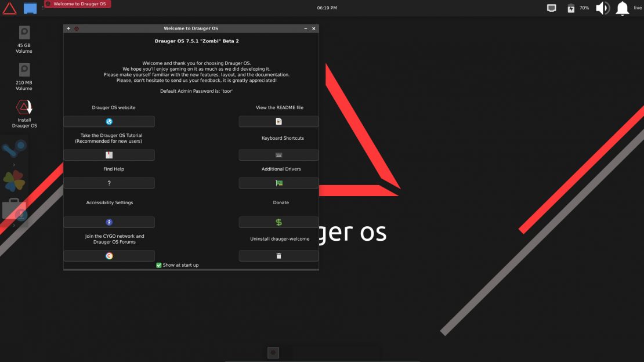
Task: Open the wired network indicator
Action: click(x=551, y=8)
